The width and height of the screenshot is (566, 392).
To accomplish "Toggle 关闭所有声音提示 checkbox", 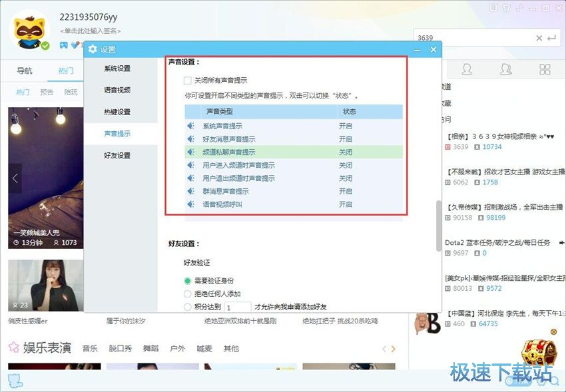I will point(187,81).
